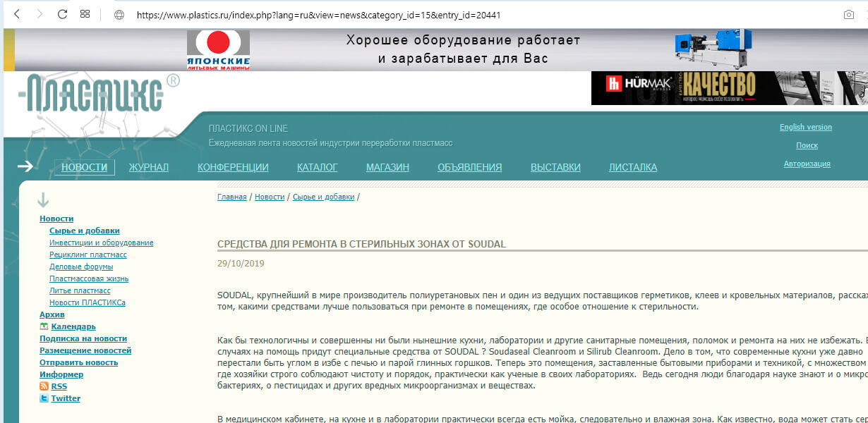Go back with the browser back arrow
The height and width of the screenshot is (423, 868).
17,14
